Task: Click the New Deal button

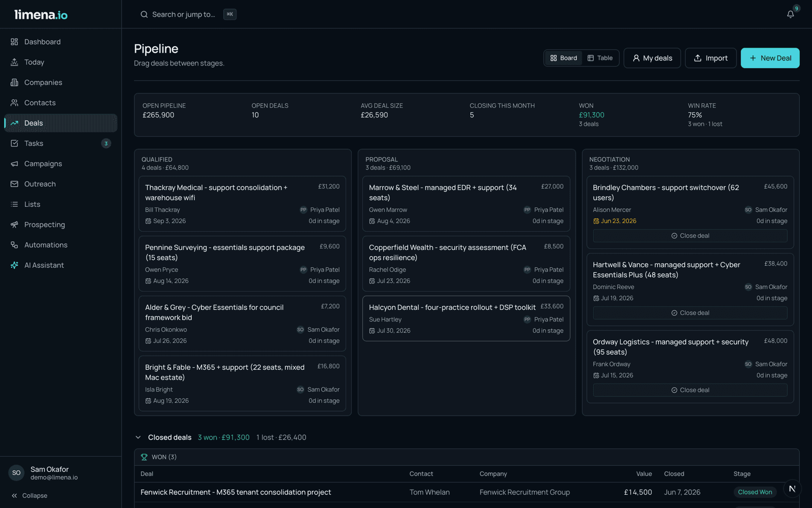Action: pos(770,58)
